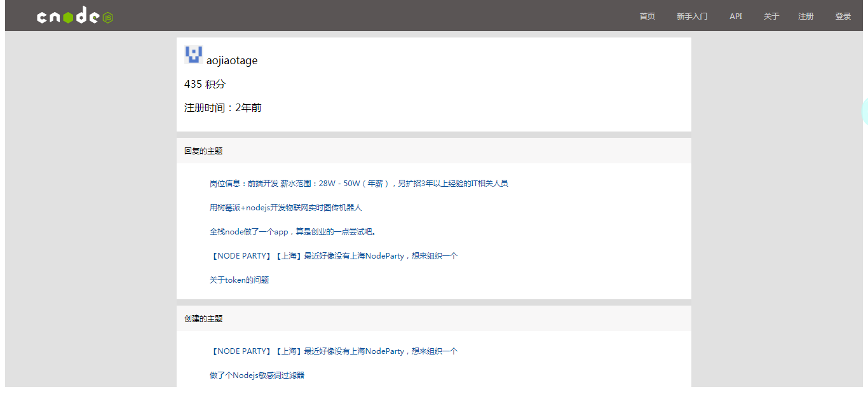
Task: Open the Nodejs敏感词过滤器 topic
Action: coord(257,375)
